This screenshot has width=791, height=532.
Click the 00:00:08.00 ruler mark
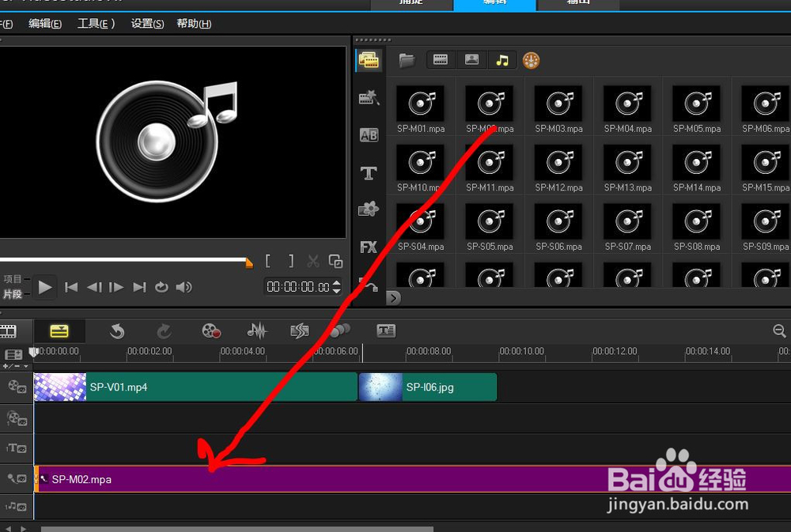(428, 352)
